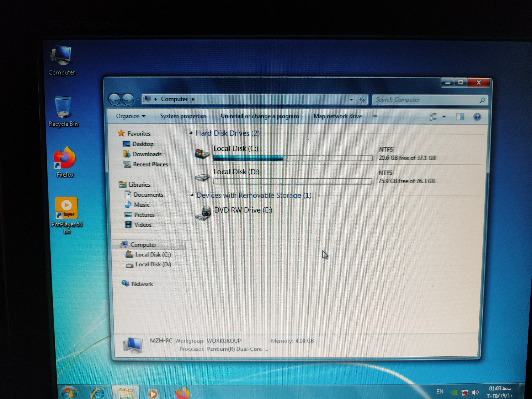Click the Local Disk (C:) usage bar
This screenshot has height=399, width=532.
[x=292, y=158]
